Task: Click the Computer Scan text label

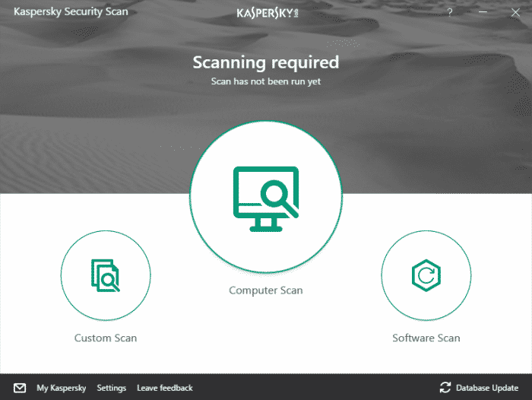Action: pyautogui.click(x=266, y=290)
